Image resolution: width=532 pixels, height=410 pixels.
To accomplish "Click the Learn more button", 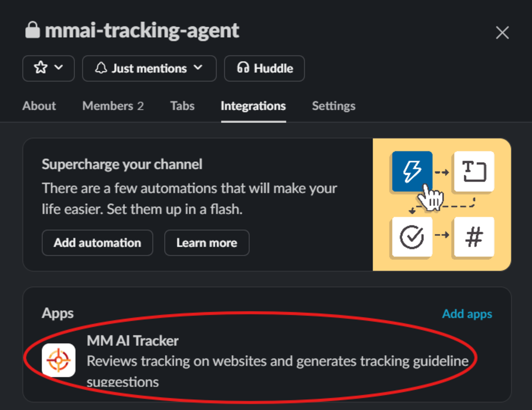I will (207, 243).
